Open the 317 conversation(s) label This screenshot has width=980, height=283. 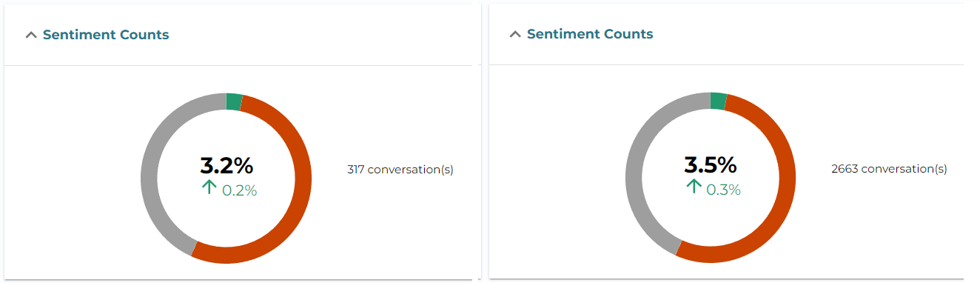[x=400, y=170]
